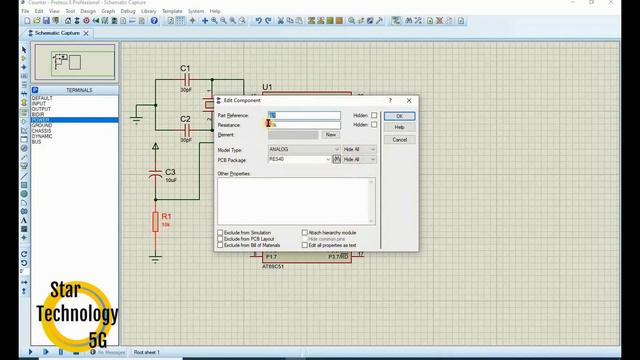The image size is (640, 360).
Task: Click the Redo arrow icon
Action: (x=268, y=20)
